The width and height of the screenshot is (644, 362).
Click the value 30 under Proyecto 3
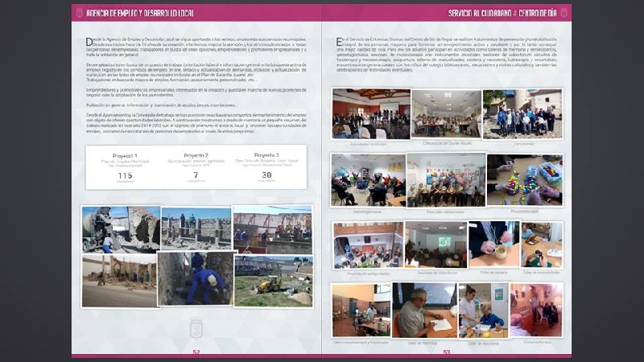[266, 175]
